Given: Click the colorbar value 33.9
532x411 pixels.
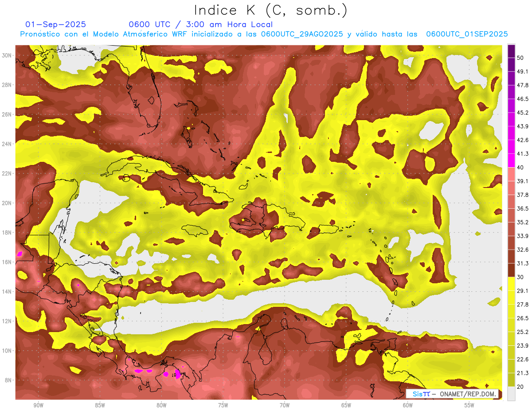Looking at the screenshot, I should [x=522, y=236].
